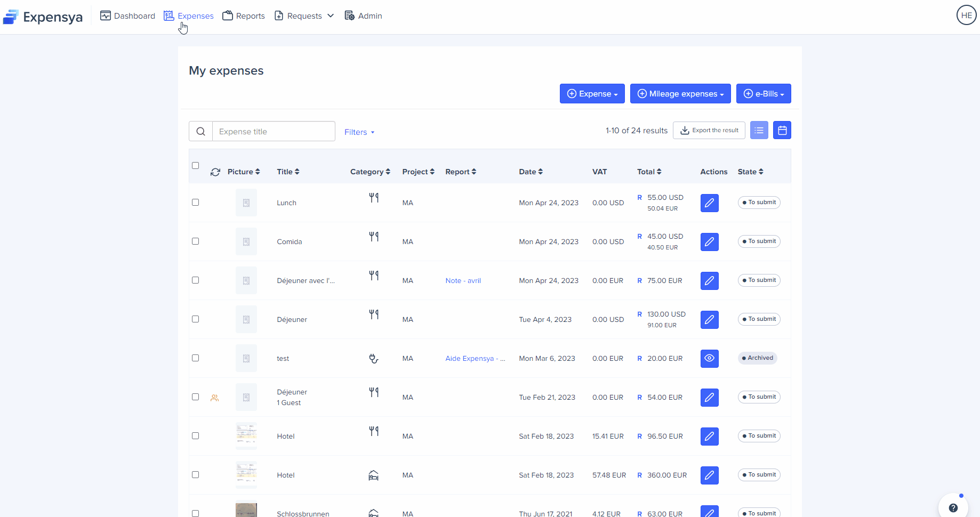Open the Mileage expenses dropdown

click(680, 94)
